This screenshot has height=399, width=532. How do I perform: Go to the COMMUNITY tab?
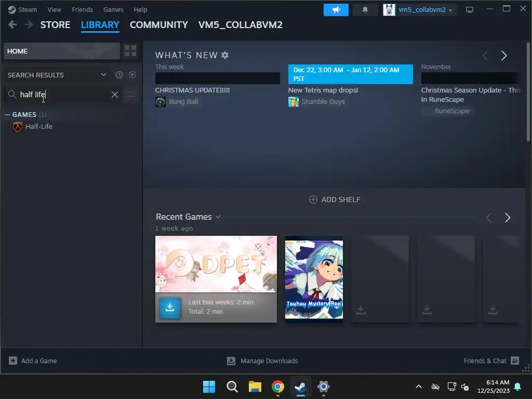[159, 25]
